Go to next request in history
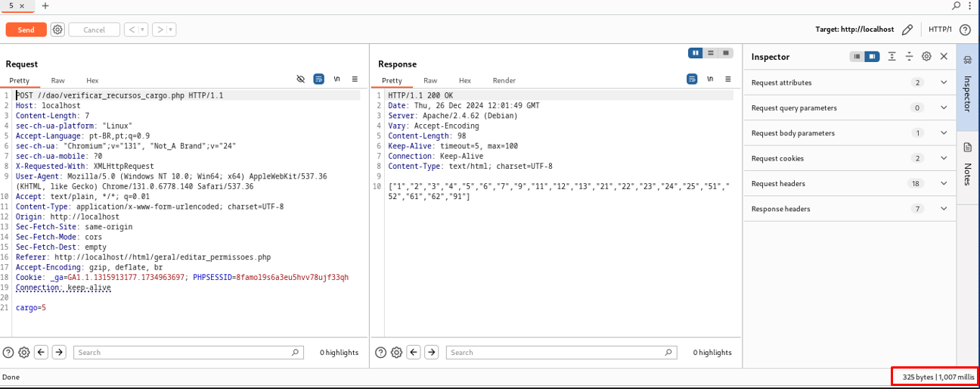Image resolution: width=980 pixels, height=389 pixels. click(x=160, y=30)
